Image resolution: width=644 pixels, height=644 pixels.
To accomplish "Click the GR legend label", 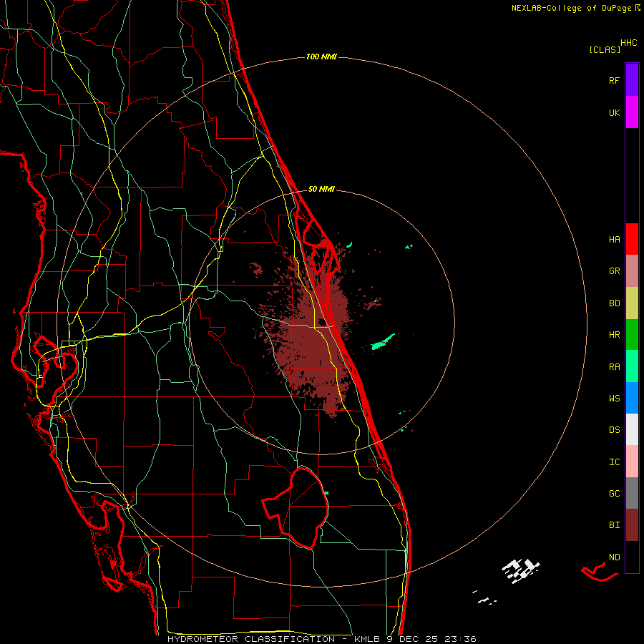I will click(x=614, y=271).
